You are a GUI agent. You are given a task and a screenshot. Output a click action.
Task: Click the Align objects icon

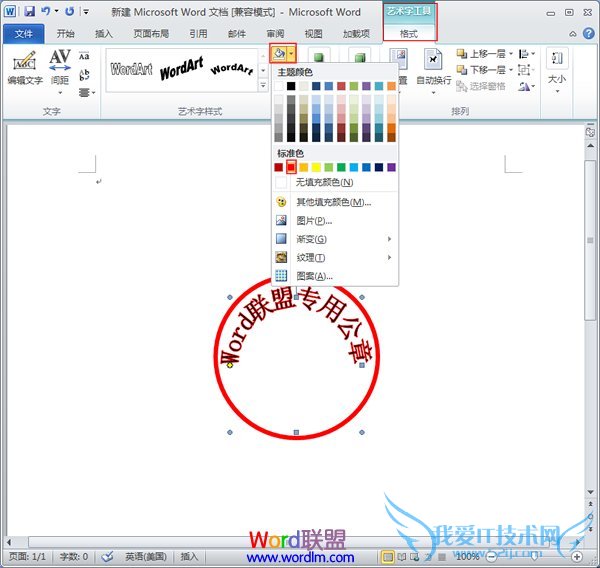(523, 54)
